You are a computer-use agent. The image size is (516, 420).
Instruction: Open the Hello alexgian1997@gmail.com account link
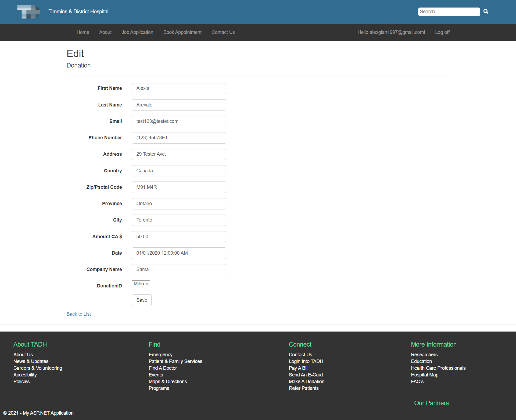click(x=391, y=32)
